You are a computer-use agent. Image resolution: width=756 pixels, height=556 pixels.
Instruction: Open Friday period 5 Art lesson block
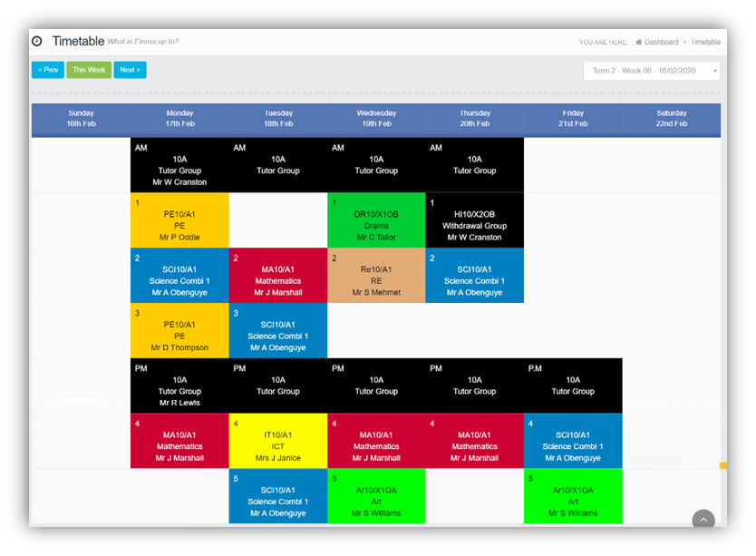click(x=573, y=496)
